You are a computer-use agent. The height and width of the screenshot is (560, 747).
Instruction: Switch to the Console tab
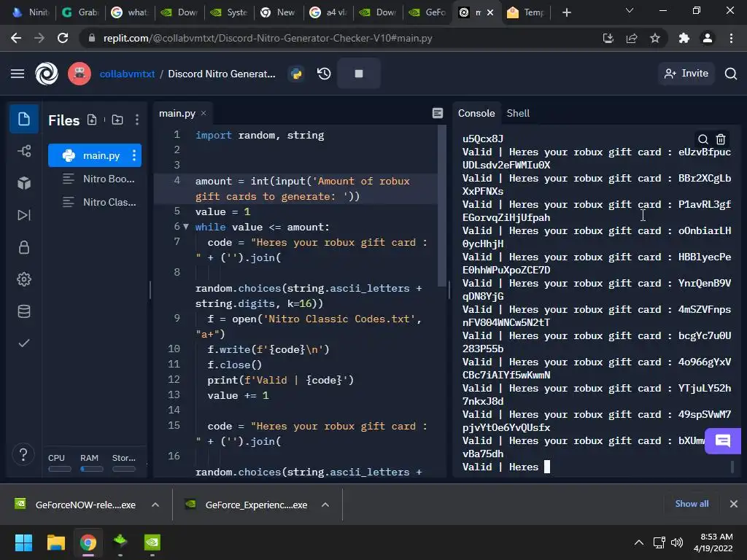[476, 113]
